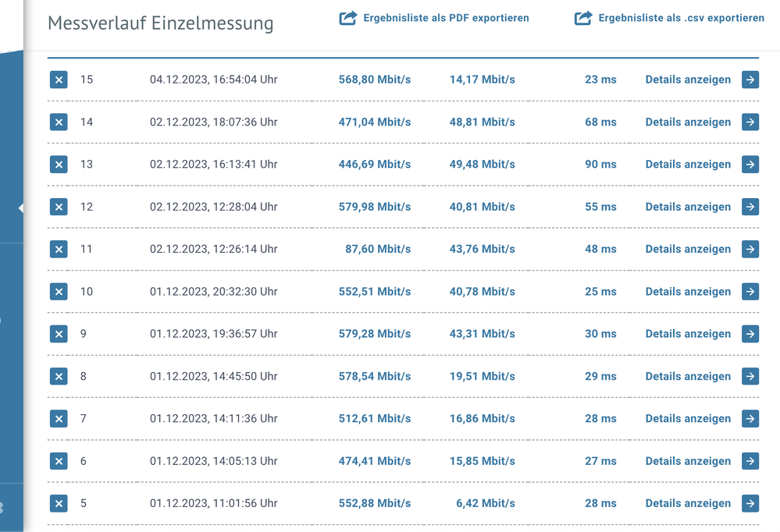Image resolution: width=780 pixels, height=532 pixels.
Task: Remove measurement 5 with its X icon
Action: pos(59,504)
